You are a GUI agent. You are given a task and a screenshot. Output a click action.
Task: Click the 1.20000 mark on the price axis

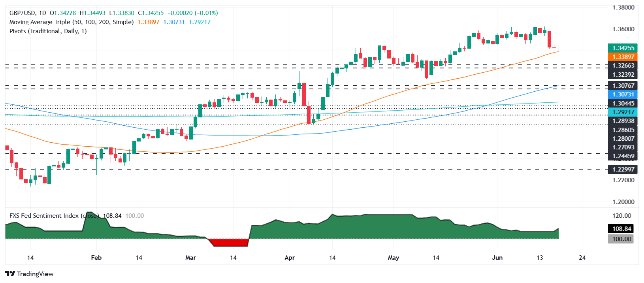623,202
